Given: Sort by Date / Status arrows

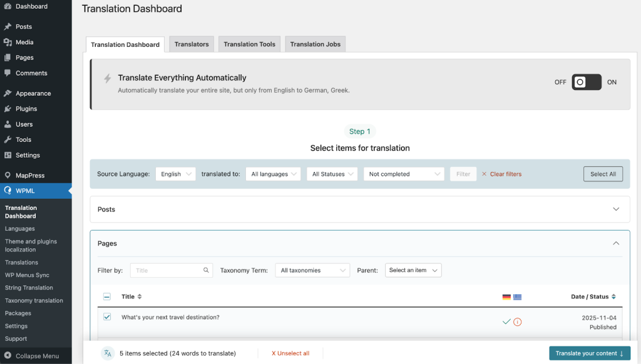Looking at the screenshot, I should click(613, 296).
